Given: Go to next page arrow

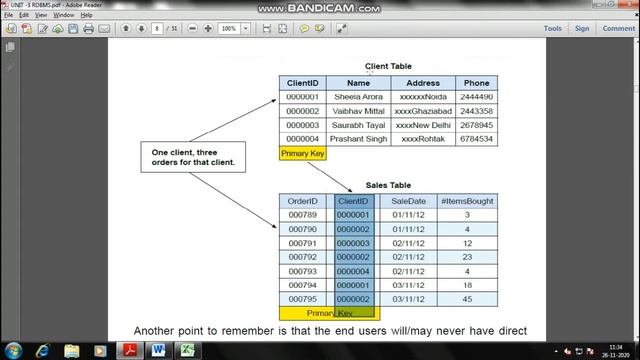Looking at the screenshot, I should [141, 28].
